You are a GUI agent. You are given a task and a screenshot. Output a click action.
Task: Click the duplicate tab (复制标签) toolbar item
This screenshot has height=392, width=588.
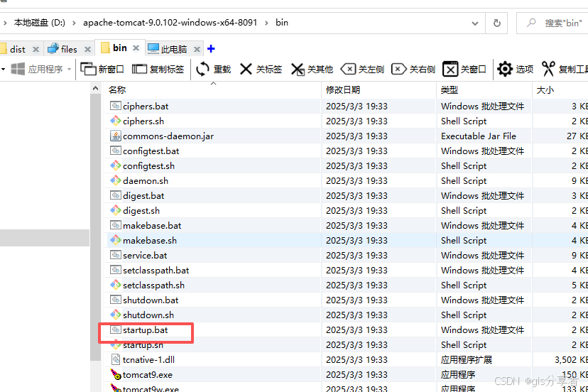(158, 69)
